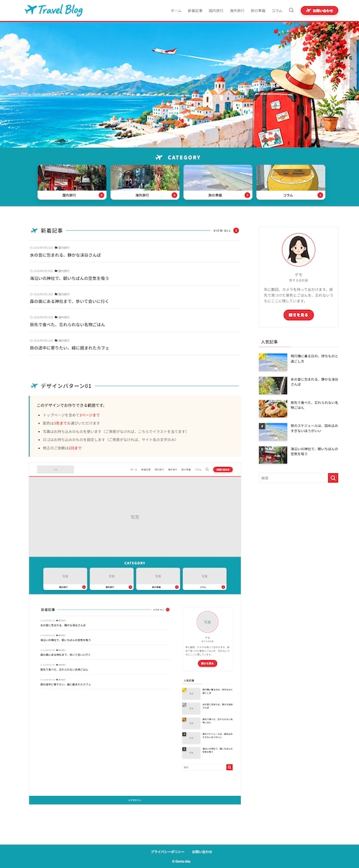Viewport: 359px width, 868px height.
Task: Click the garden photo on 海外旅行 card
Action: 145,178
